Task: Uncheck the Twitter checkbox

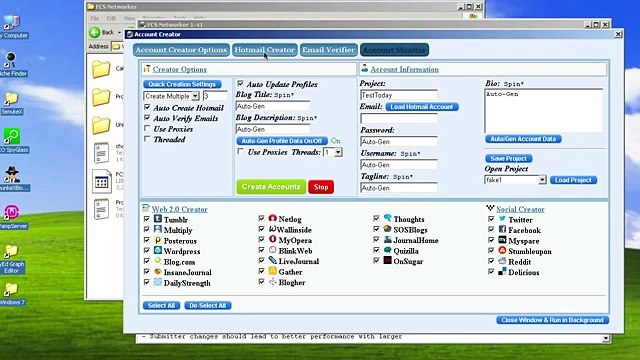Action: click(x=491, y=219)
